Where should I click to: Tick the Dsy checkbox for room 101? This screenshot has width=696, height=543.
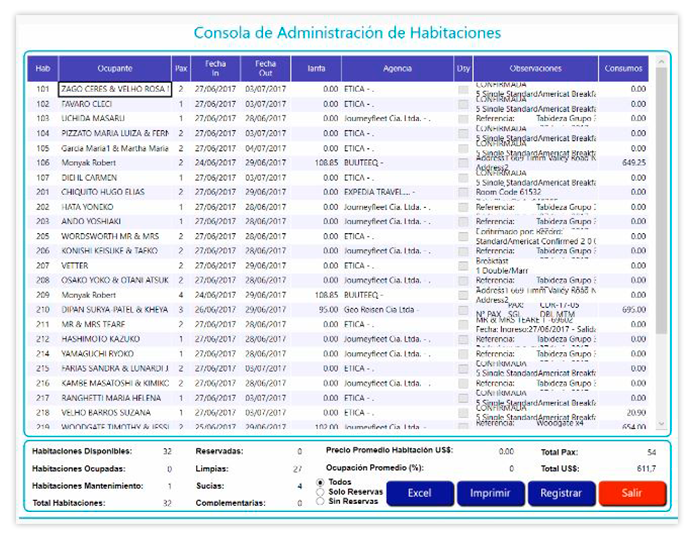[463, 89]
